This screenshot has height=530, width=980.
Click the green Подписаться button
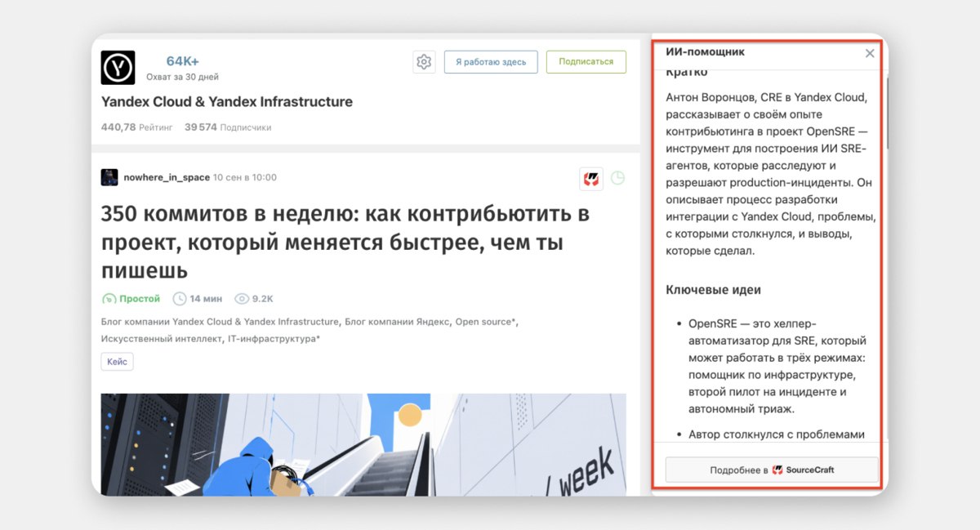[586, 62]
